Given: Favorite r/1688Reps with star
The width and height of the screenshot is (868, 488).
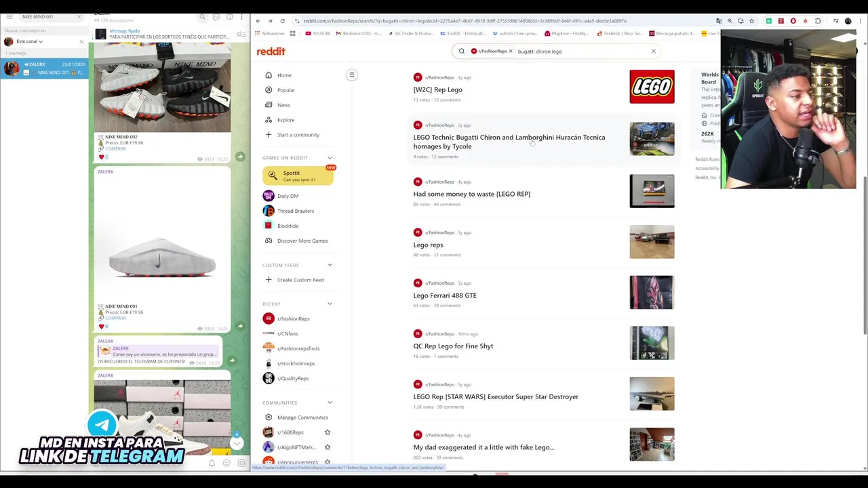Looking at the screenshot, I should point(328,432).
